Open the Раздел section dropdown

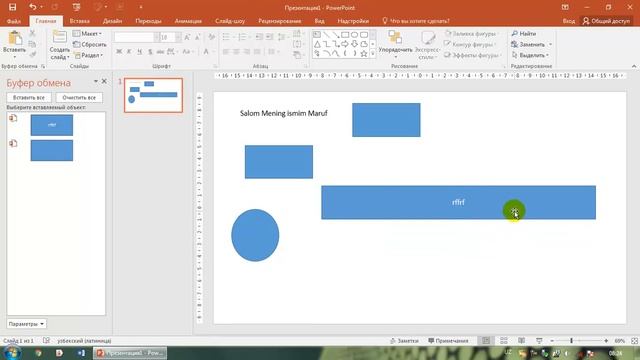click(x=89, y=55)
